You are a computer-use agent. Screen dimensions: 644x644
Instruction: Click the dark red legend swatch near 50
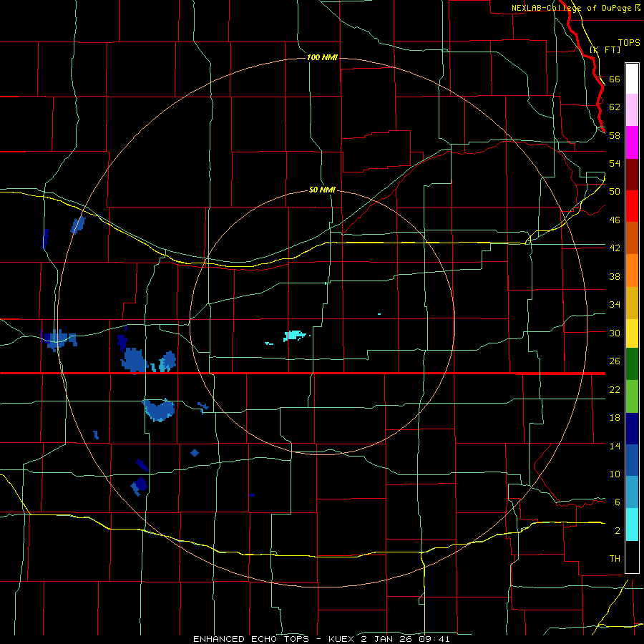[x=632, y=175]
